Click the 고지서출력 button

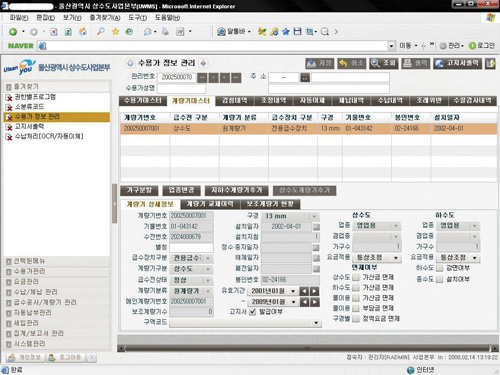[458, 63]
